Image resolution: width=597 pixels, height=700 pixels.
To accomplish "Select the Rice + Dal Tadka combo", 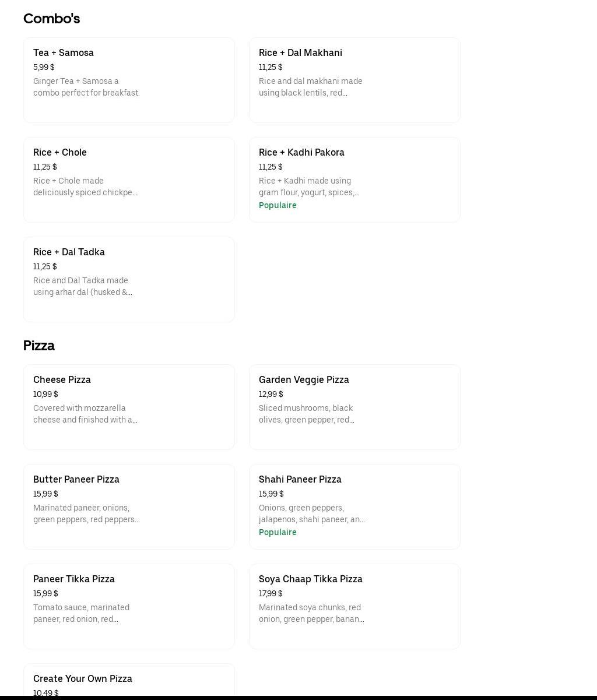I will (x=129, y=279).
